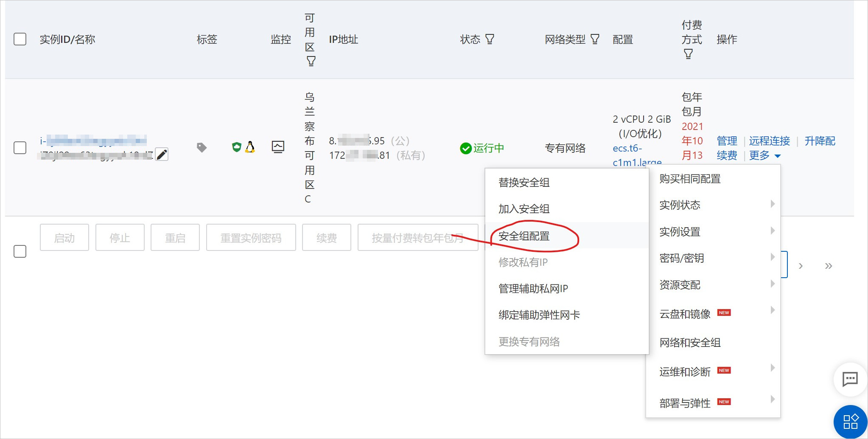Viewport: 868px width, 439px height.
Task: Click the network type filter funnel icon
Action: (595, 39)
